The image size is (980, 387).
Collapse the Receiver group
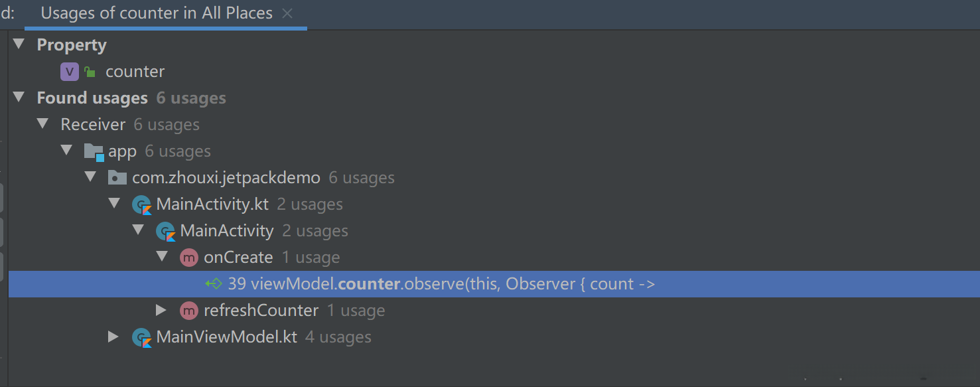pos(42,124)
